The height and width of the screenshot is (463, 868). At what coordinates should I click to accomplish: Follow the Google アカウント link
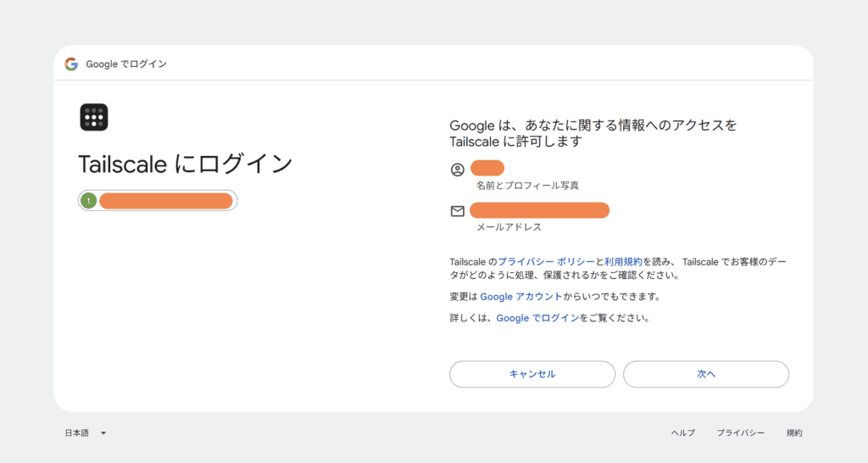click(x=520, y=297)
